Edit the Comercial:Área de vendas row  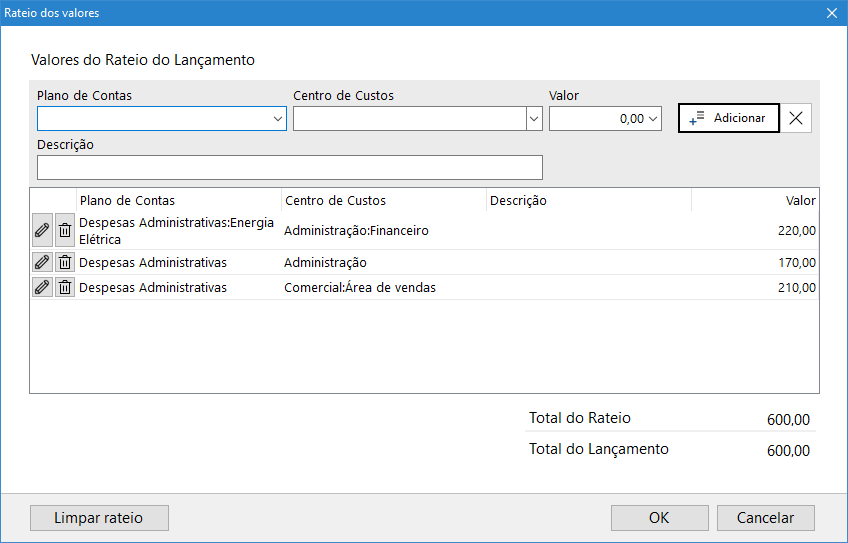coord(42,287)
